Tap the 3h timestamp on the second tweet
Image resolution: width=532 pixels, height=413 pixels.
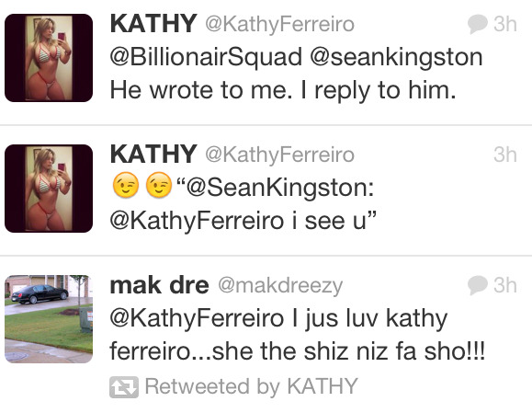click(x=505, y=155)
